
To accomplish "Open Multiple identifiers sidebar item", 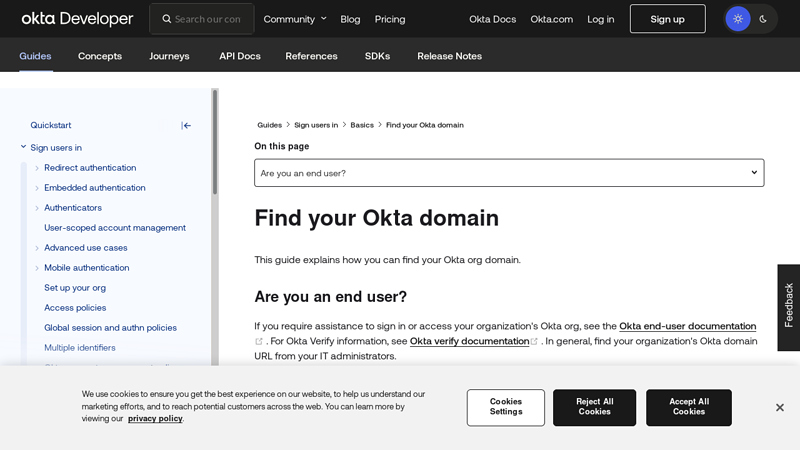I will coord(80,347).
